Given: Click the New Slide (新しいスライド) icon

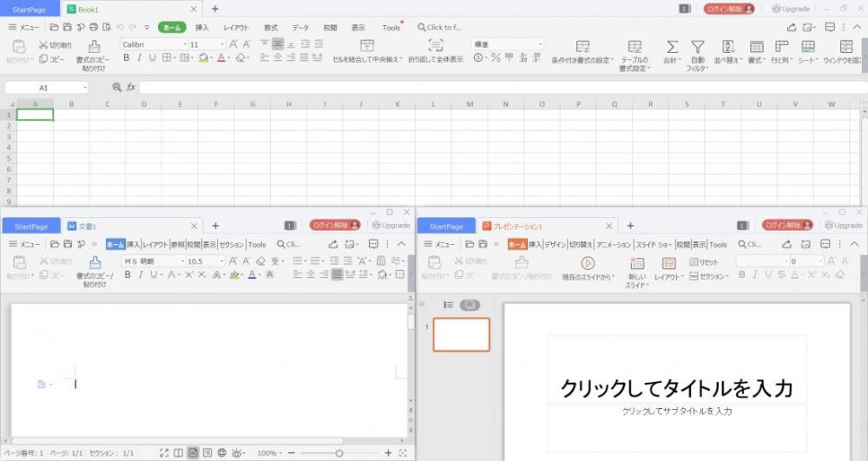Looking at the screenshot, I should coord(637,263).
